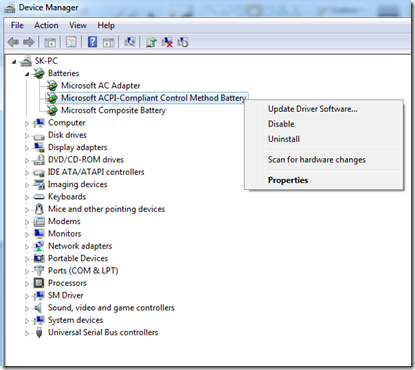Open the Action menu
This screenshot has width=415, height=370.
pyautogui.click(x=46, y=25)
